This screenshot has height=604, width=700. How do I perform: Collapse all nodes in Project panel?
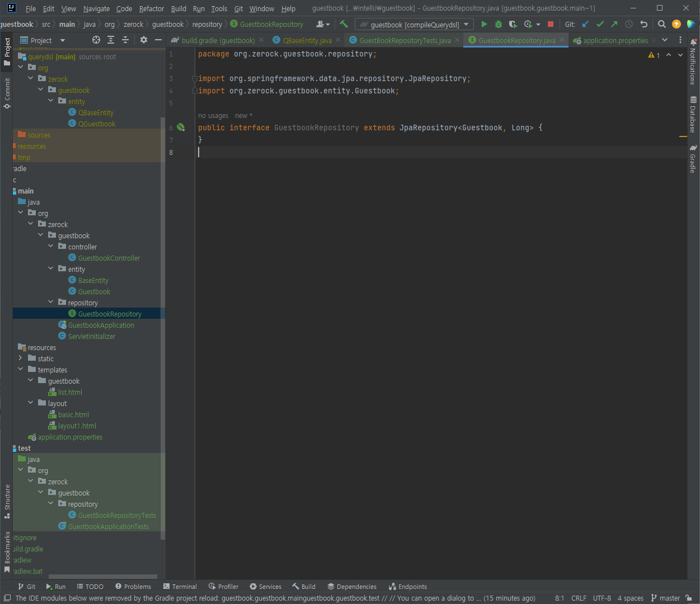point(125,40)
